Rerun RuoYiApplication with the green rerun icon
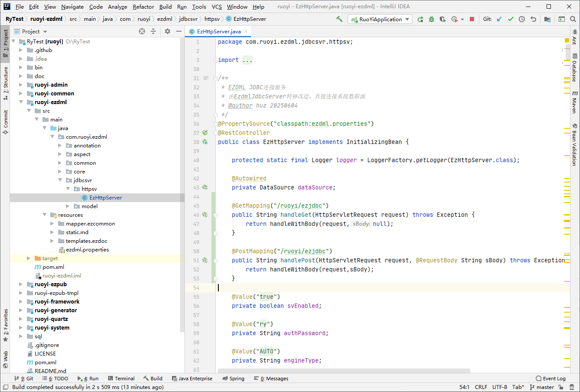Image resolution: width=580 pixels, height=392 pixels. tap(420, 19)
